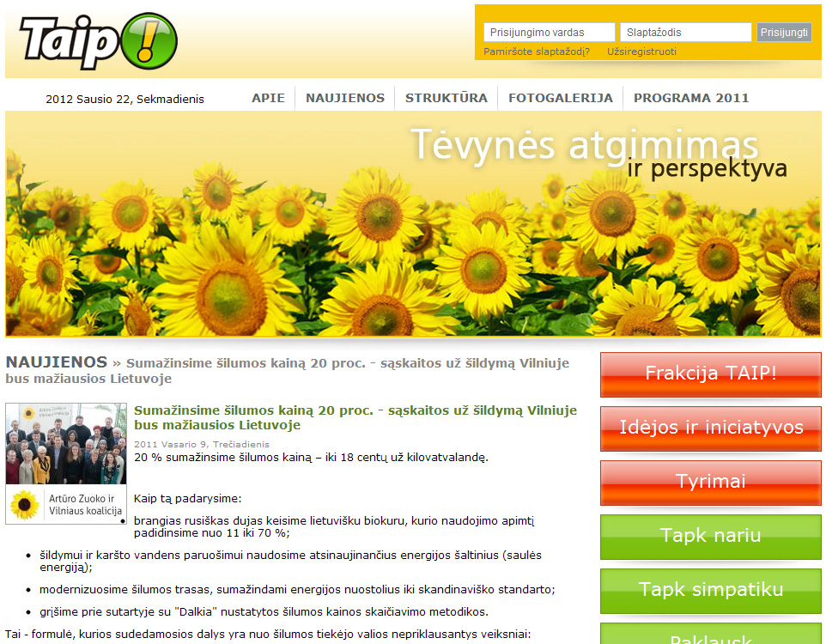Navigate to PROGRAMA 2011 menu item
This screenshot has width=826, height=644.
691,98
